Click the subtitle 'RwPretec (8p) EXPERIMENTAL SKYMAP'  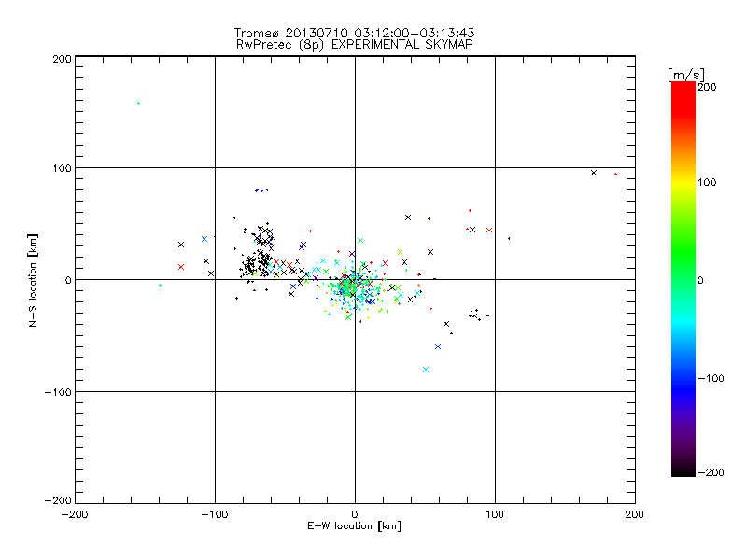pos(355,45)
